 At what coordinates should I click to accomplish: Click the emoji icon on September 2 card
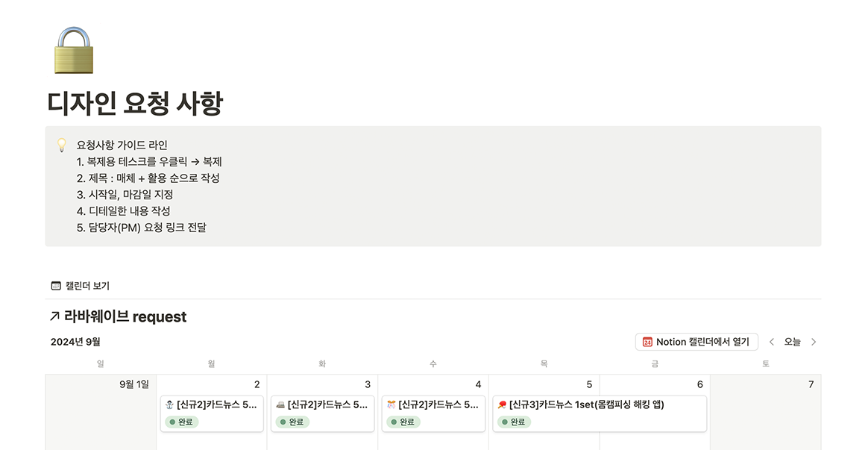coord(169,405)
